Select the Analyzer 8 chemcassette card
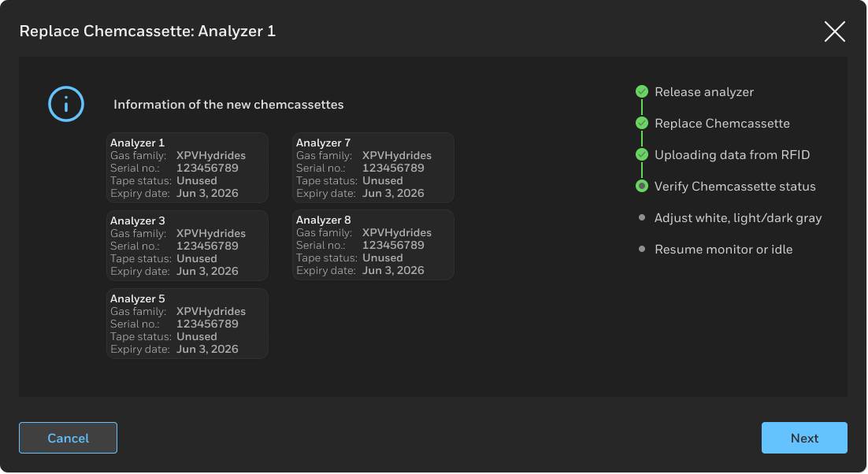Viewport: 868px width, 474px height. point(373,245)
